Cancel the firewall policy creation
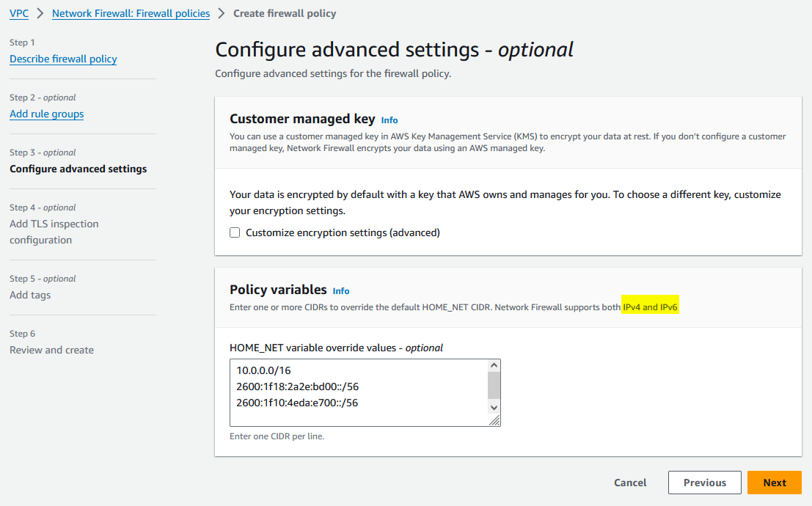Image resolution: width=812 pixels, height=506 pixels. (x=629, y=483)
